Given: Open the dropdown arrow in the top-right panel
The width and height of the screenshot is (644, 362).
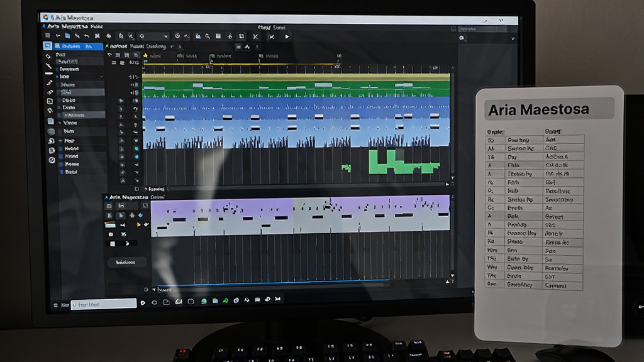Looking at the screenshot, I should pyautogui.click(x=513, y=38).
